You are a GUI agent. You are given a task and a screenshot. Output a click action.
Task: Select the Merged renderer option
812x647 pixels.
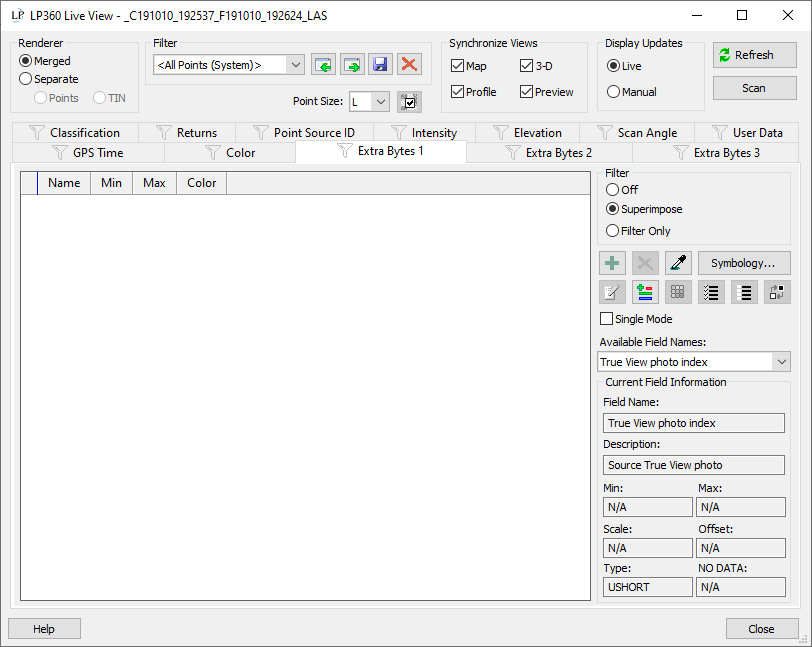click(45, 61)
